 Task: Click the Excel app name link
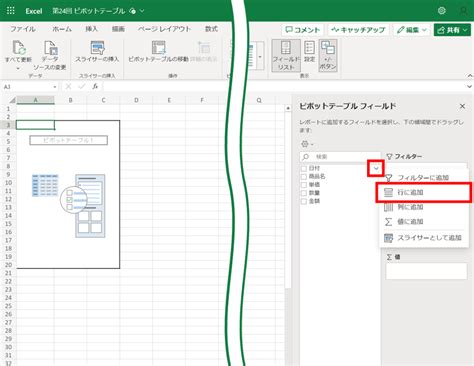pos(34,11)
